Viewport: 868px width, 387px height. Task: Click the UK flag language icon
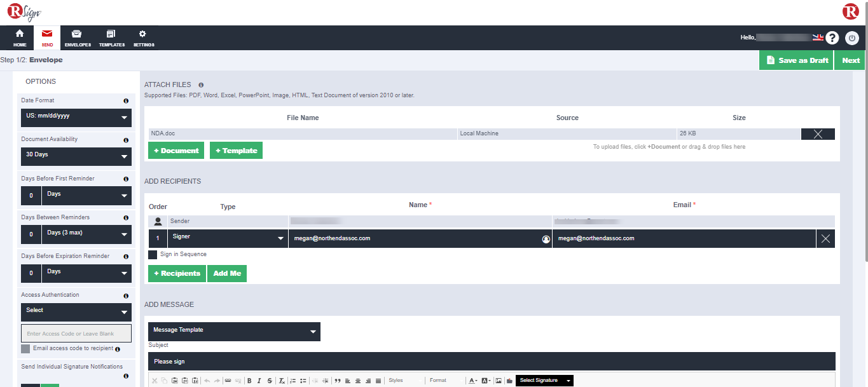818,37
